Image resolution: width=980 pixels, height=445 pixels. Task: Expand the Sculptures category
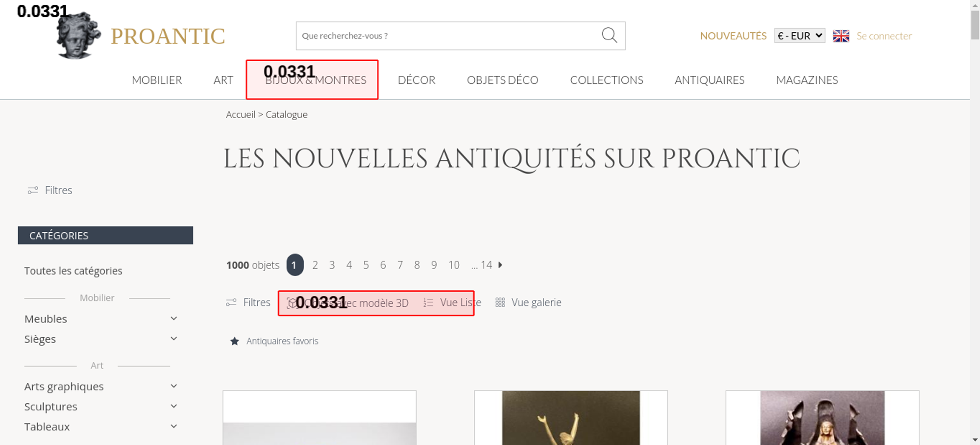tap(173, 406)
